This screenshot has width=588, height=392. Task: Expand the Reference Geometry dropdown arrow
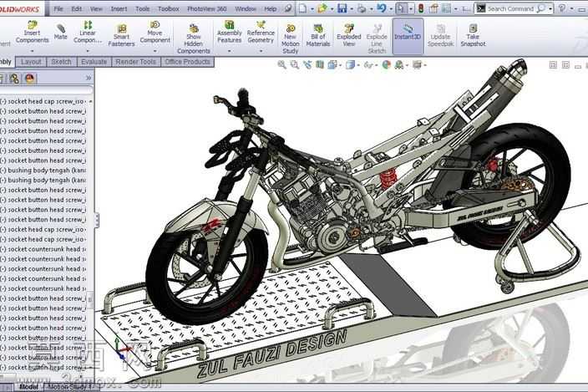pos(261,51)
